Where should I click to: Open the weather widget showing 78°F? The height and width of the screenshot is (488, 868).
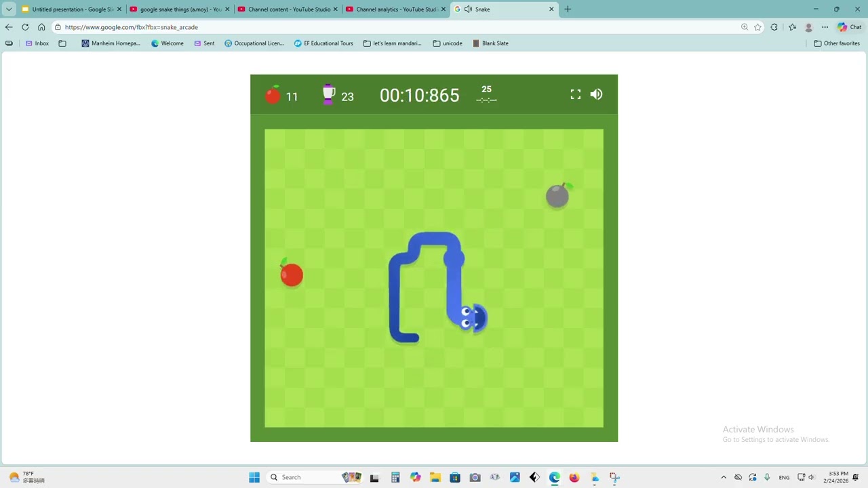pyautogui.click(x=27, y=477)
